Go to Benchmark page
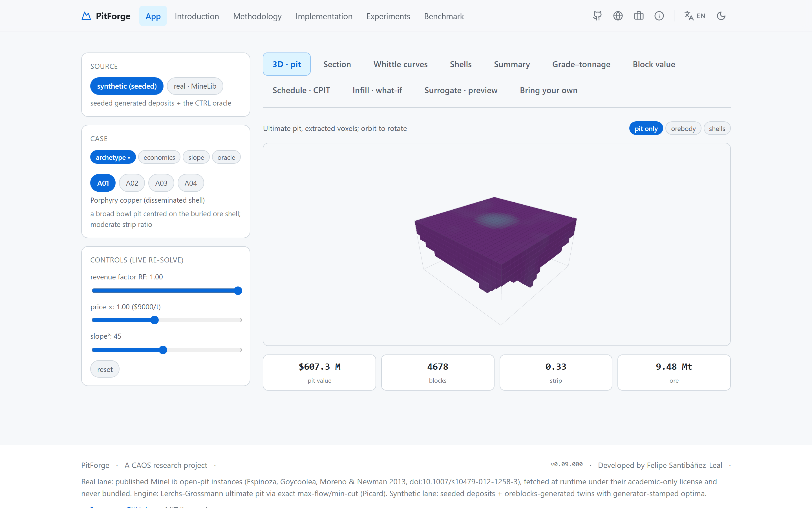The width and height of the screenshot is (812, 508). [x=444, y=16]
